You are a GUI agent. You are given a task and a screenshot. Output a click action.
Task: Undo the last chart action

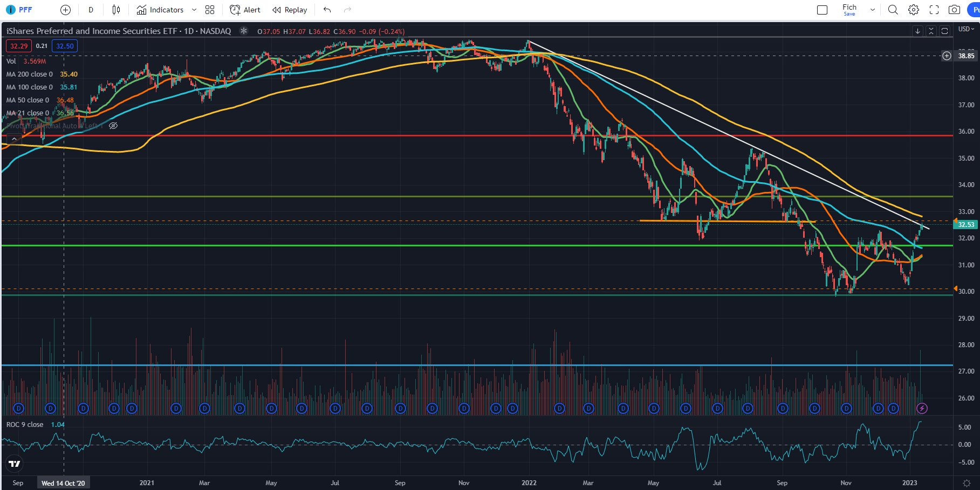tap(327, 10)
